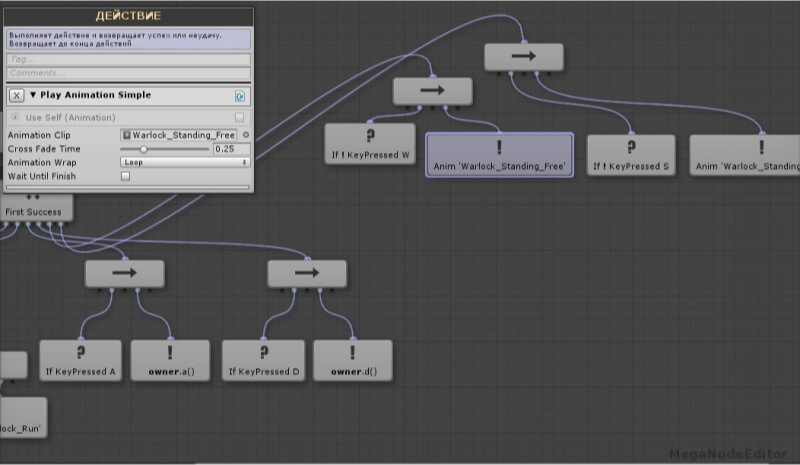Select the highlighted Anim 'Warlock_Standing_Free' action node
Viewport: 800px width, 465px height.
tap(500, 154)
